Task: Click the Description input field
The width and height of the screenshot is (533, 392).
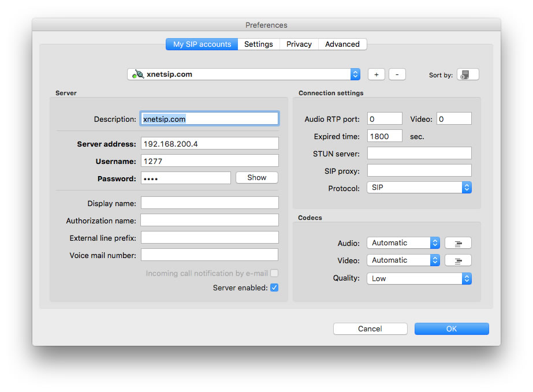Action: pyautogui.click(x=210, y=119)
